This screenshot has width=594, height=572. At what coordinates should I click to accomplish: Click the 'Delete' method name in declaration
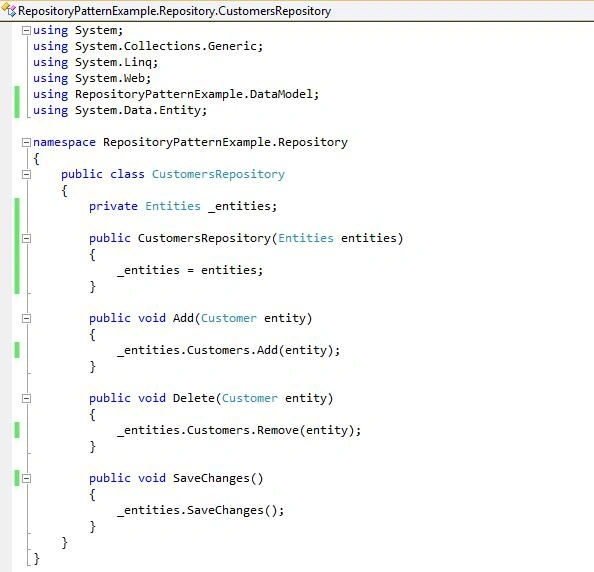(x=194, y=399)
